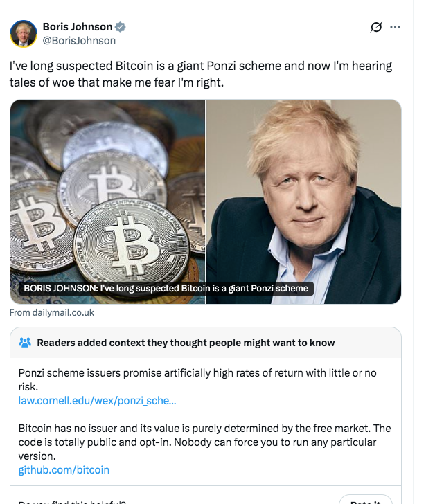This screenshot has height=504, width=426.
Task: Click the tweet text about Bitcoin Ponzi scheme
Action: (200, 66)
